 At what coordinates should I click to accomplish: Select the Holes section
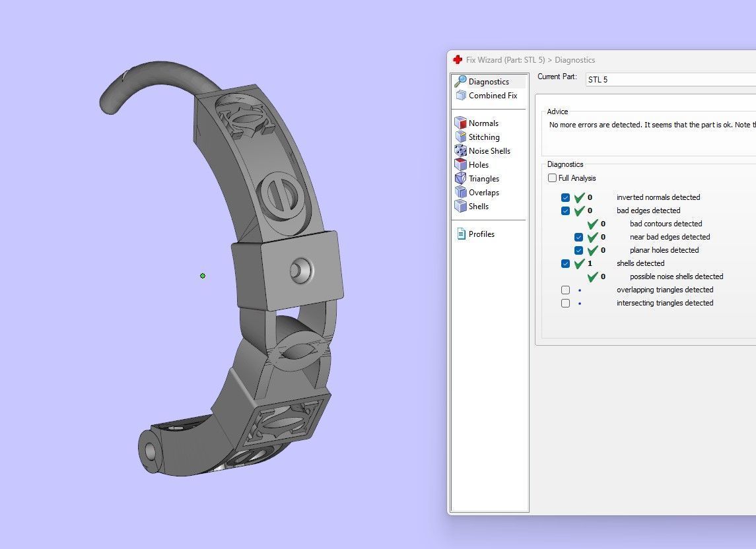[479, 165]
